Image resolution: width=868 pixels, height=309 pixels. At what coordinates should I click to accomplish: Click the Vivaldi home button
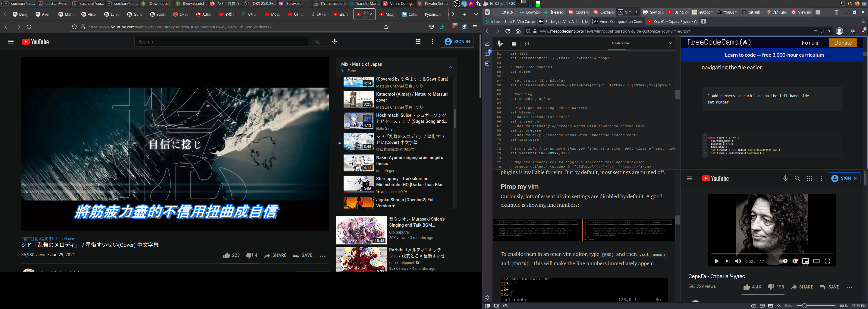point(518,31)
